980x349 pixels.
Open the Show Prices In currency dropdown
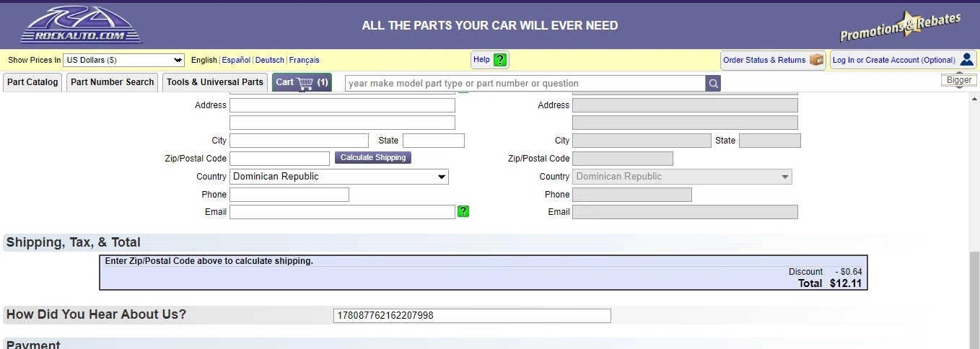coord(124,60)
